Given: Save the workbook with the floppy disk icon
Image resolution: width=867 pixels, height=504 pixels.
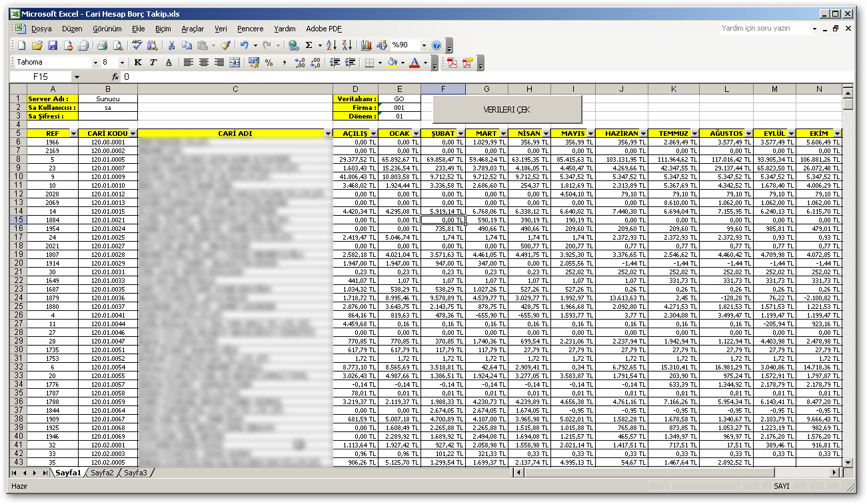Looking at the screenshot, I should pyautogui.click(x=52, y=45).
